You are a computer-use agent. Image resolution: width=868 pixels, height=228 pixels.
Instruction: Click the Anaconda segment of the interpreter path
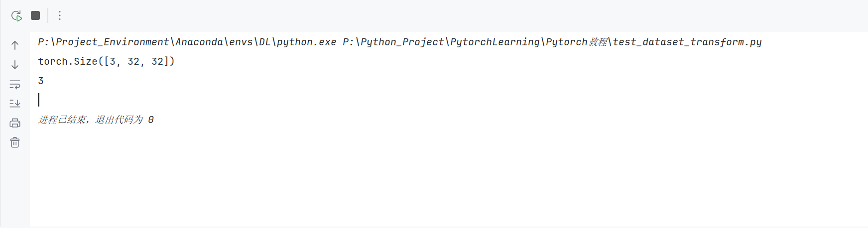pyautogui.click(x=199, y=42)
